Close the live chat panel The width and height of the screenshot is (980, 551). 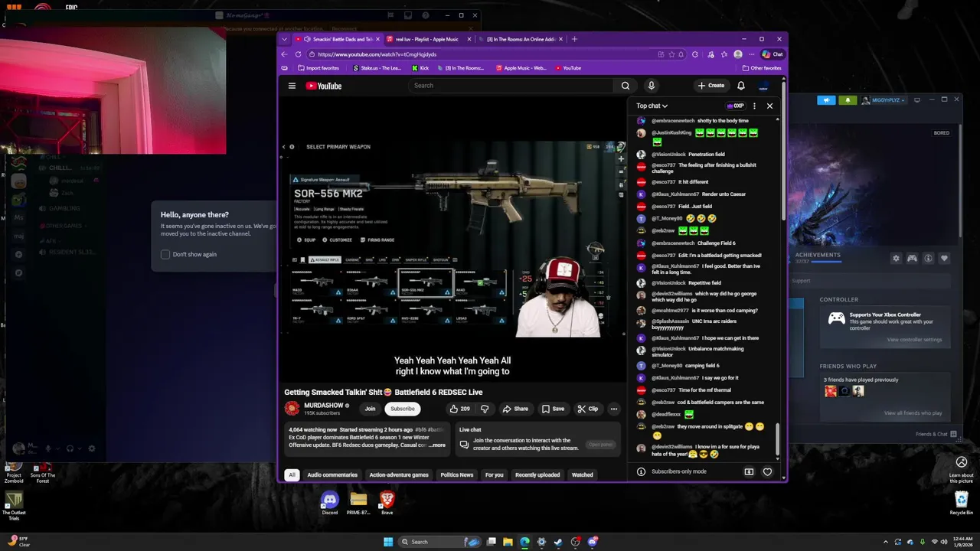click(x=769, y=106)
